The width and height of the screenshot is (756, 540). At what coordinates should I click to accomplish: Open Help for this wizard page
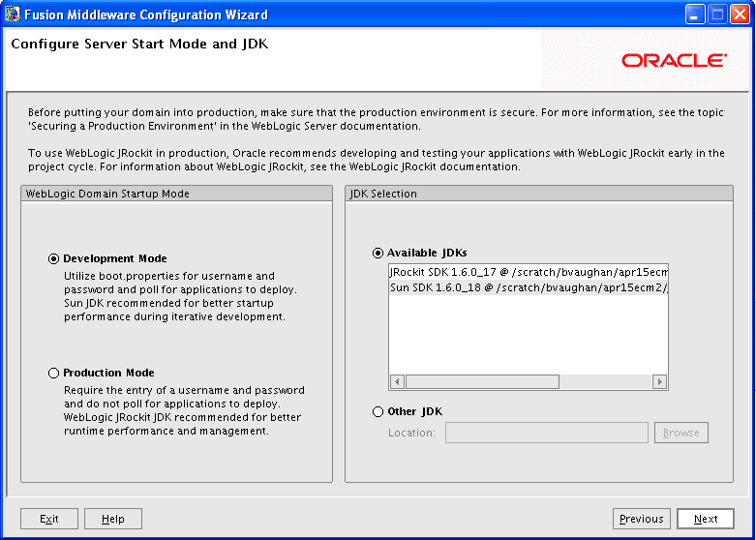pyautogui.click(x=113, y=519)
